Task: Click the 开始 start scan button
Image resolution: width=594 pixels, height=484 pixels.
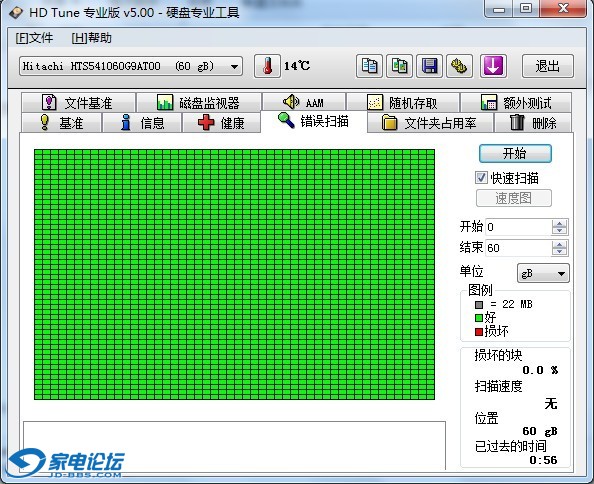Action: (x=515, y=153)
